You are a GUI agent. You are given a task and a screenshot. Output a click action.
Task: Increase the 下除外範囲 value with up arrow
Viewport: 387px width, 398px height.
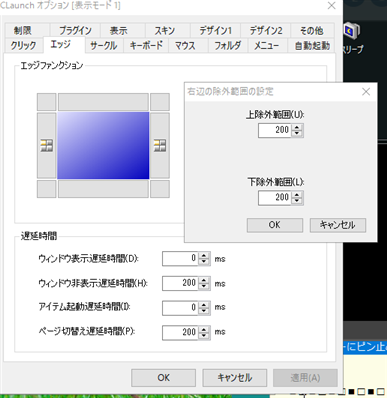pos(297,194)
